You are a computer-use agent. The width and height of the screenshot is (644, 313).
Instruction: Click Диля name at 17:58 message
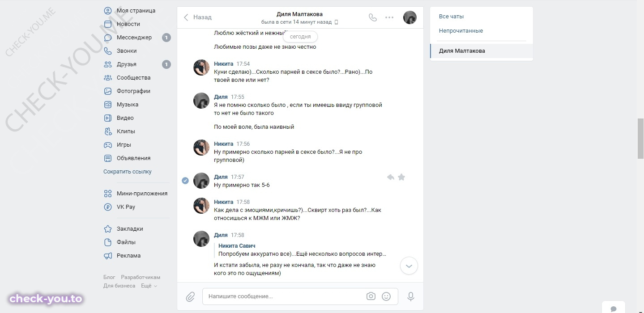(221, 235)
